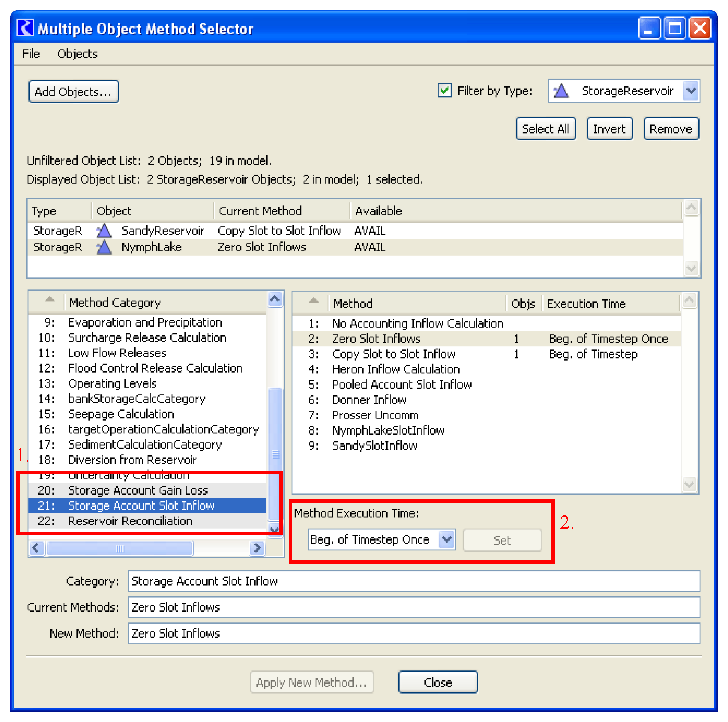Click the Invert selection button
Image resolution: width=728 pixels, height=722 pixels.
pos(609,129)
